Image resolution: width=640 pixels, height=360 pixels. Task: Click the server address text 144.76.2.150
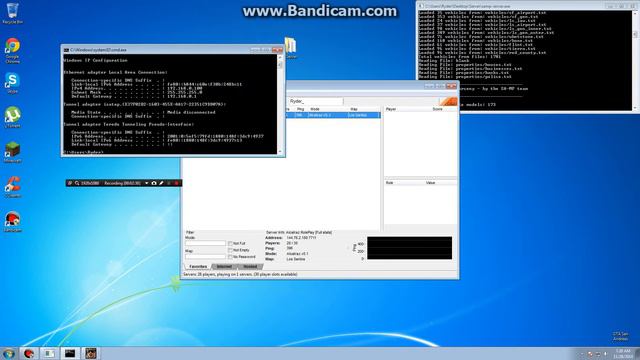pos(301,238)
